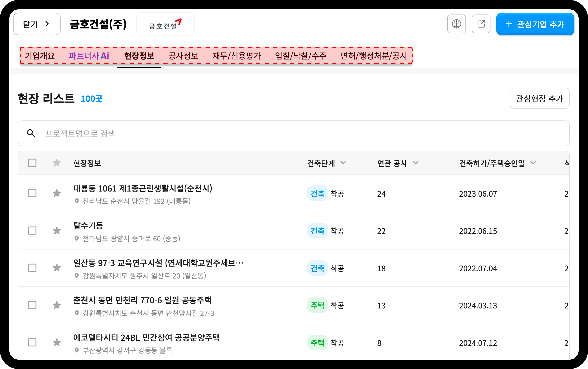Open the 면허/행정처분/공시 tab

point(374,56)
